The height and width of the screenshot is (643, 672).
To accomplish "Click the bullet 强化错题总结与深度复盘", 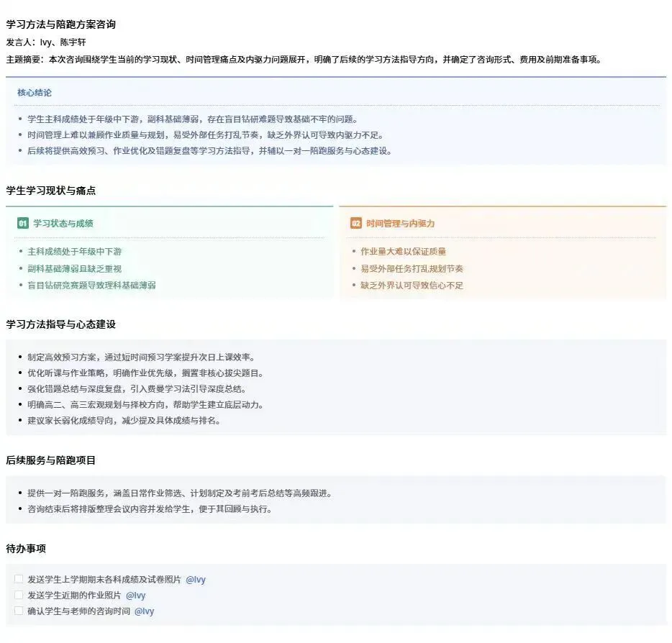I will [137, 389].
